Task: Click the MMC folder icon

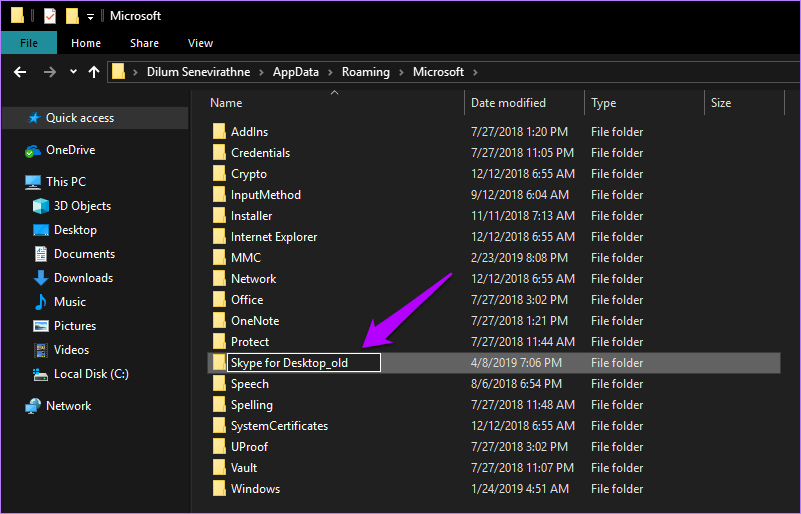Action: click(219, 257)
